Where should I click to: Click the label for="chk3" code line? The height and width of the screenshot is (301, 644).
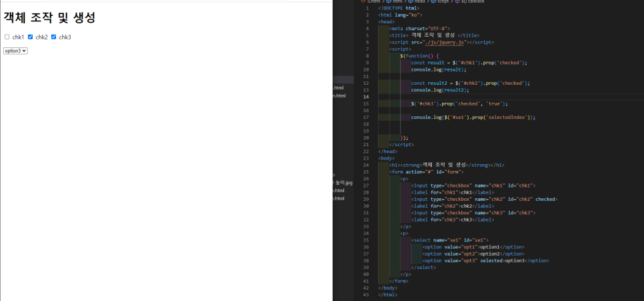click(453, 220)
